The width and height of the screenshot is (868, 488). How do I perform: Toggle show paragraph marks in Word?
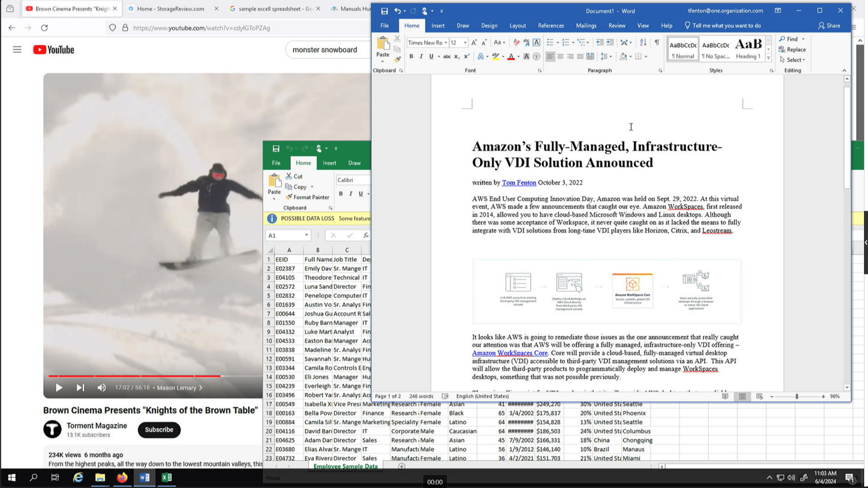656,43
